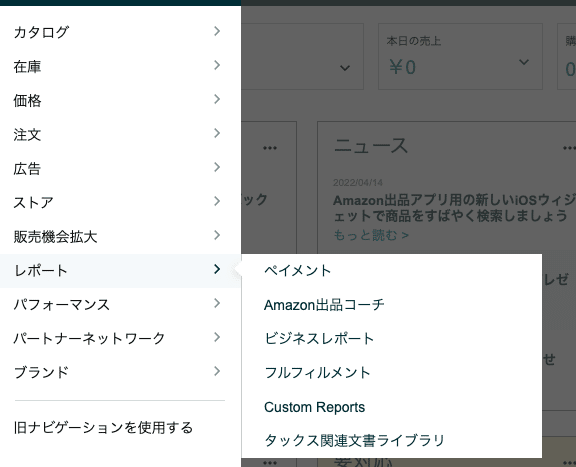Image resolution: width=576 pixels, height=467 pixels.
Task: Click the ニュース heading
Action: pyautogui.click(x=371, y=146)
